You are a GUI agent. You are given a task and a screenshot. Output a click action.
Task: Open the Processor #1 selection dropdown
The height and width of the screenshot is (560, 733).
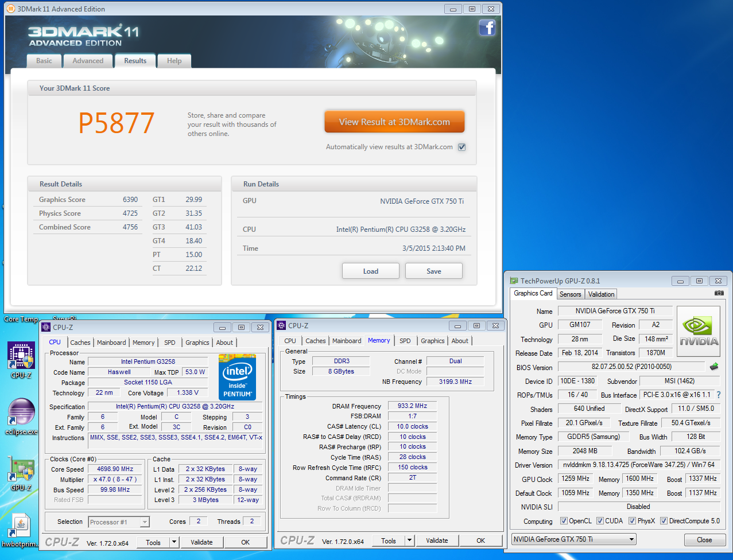(x=119, y=522)
